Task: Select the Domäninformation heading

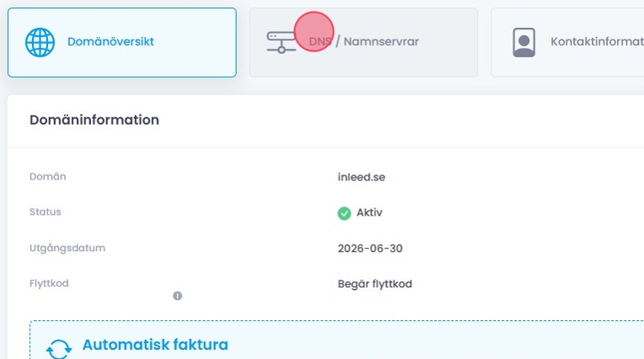Action: point(94,121)
